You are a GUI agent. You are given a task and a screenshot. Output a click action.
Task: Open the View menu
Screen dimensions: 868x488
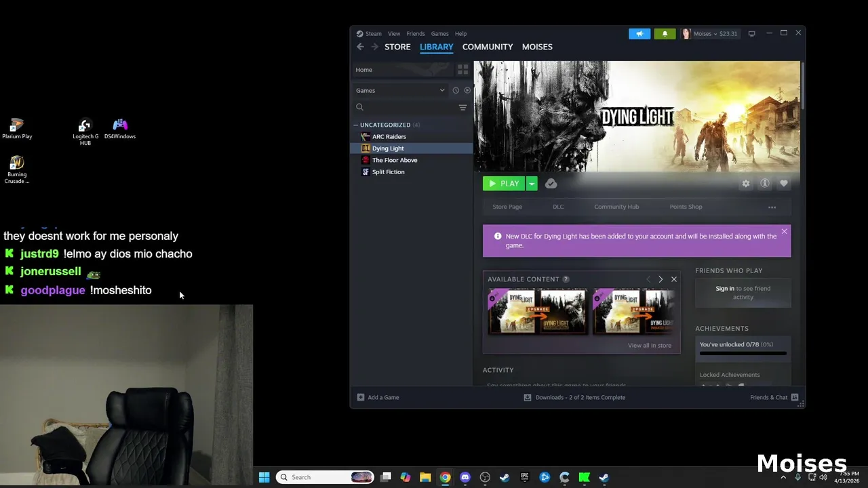[394, 33]
